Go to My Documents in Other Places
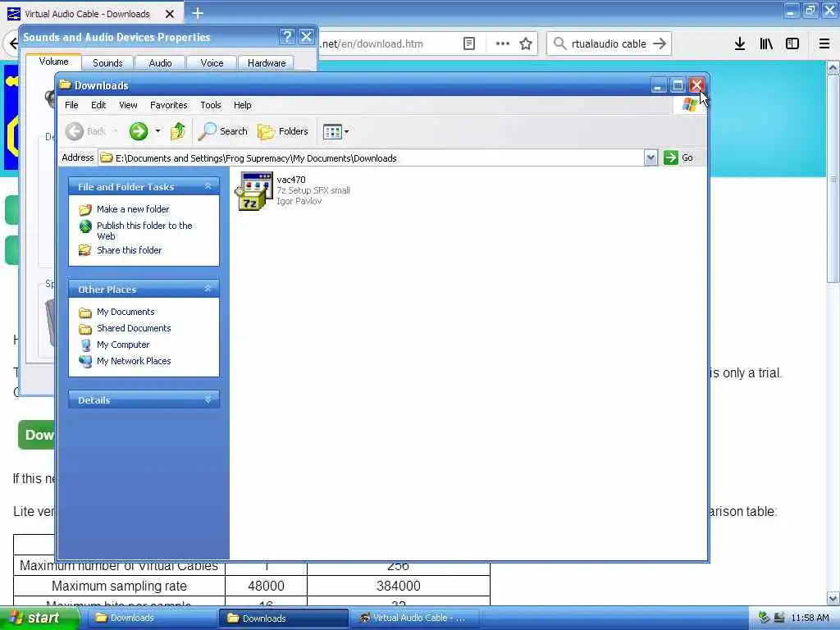The width and height of the screenshot is (840, 630). coord(126,312)
